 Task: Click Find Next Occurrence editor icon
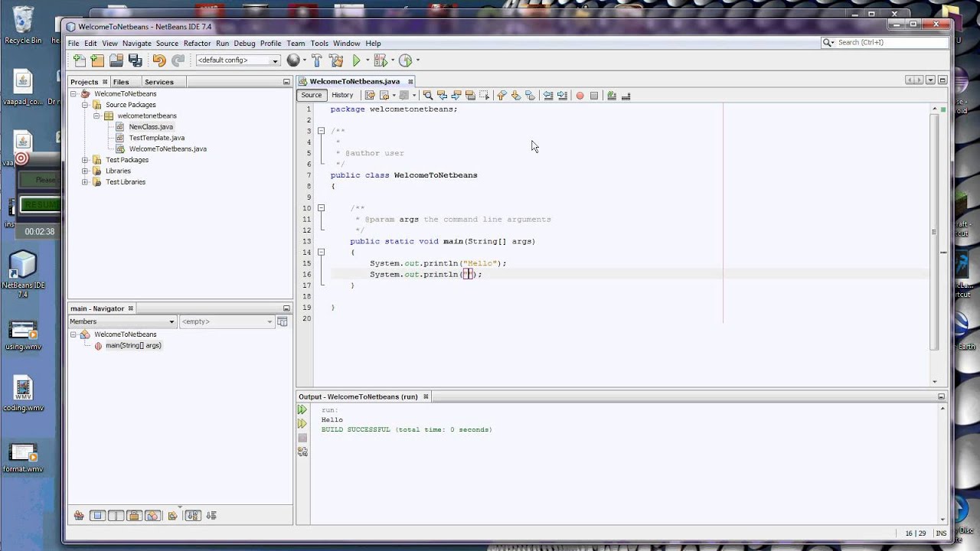(456, 96)
